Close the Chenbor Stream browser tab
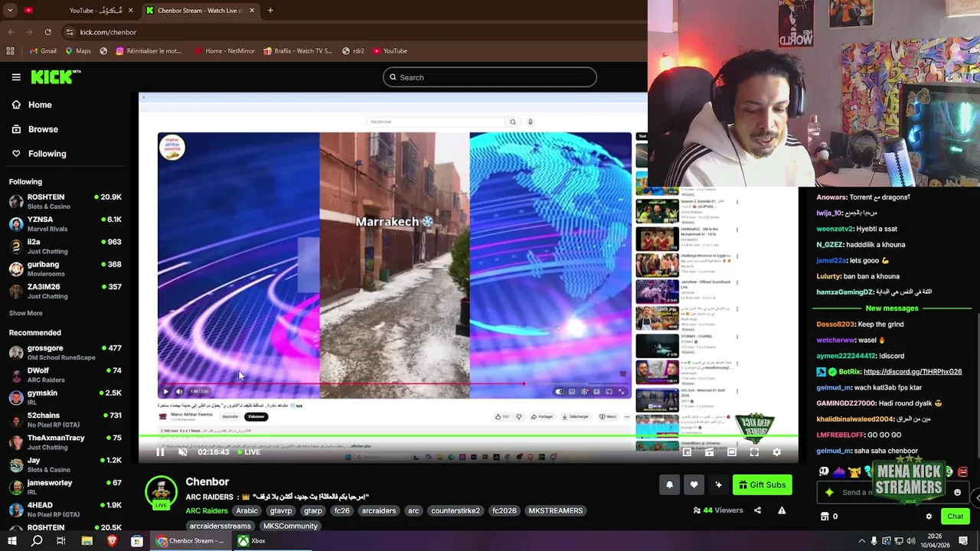Viewport: 980px width, 551px height. click(x=251, y=11)
